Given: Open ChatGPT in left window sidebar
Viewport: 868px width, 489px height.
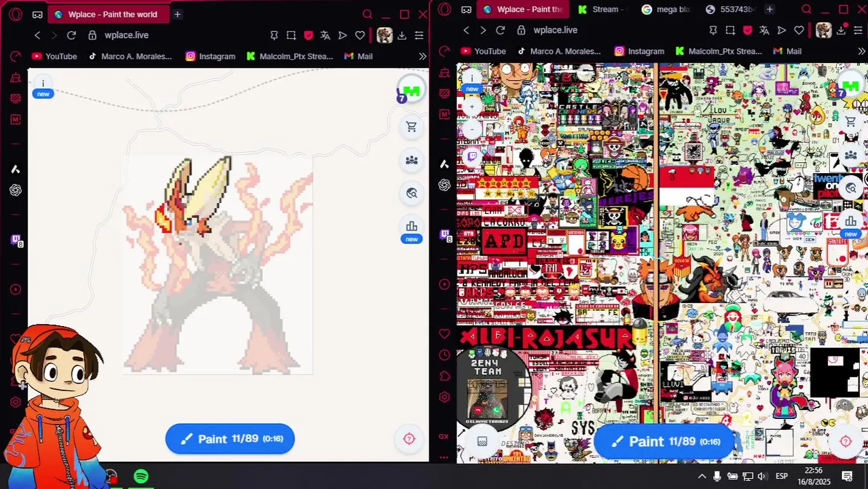Looking at the screenshot, I should pyautogui.click(x=15, y=191).
